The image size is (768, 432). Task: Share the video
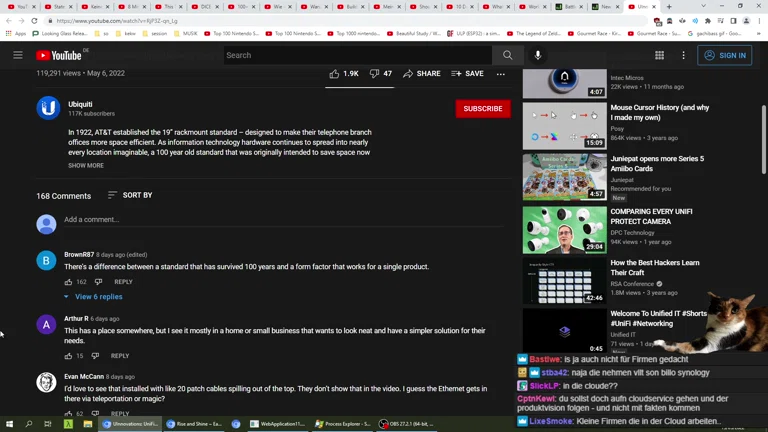[x=422, y=73]
